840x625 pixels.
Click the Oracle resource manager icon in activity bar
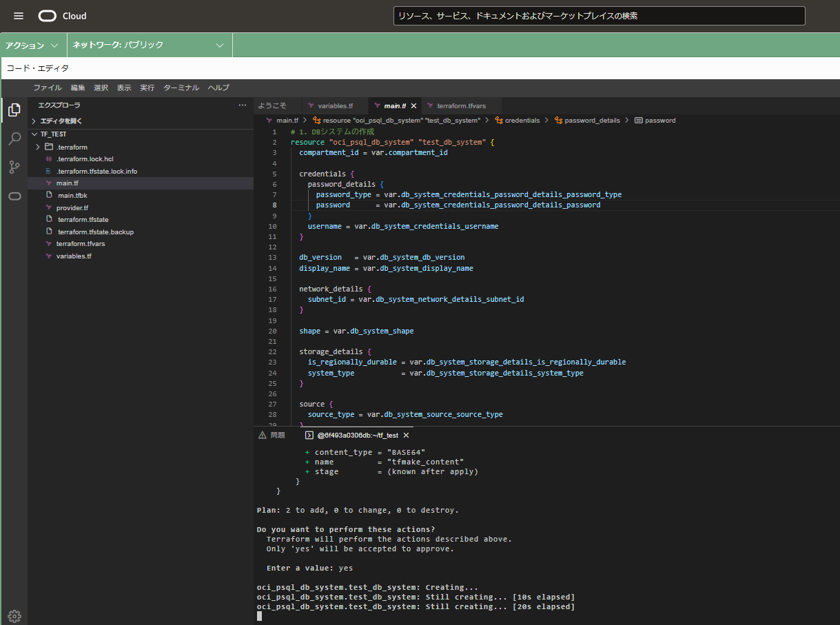[14, 196]
